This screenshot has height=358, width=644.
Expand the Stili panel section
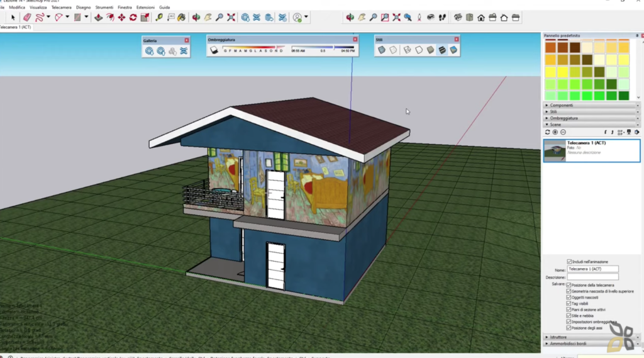point(591,112)
